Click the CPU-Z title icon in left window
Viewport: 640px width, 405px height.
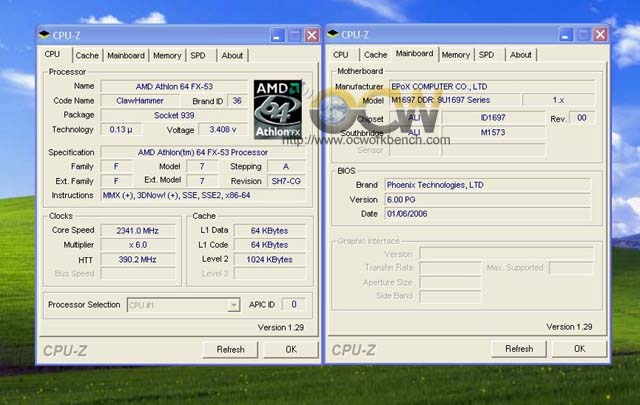[44, 35]
